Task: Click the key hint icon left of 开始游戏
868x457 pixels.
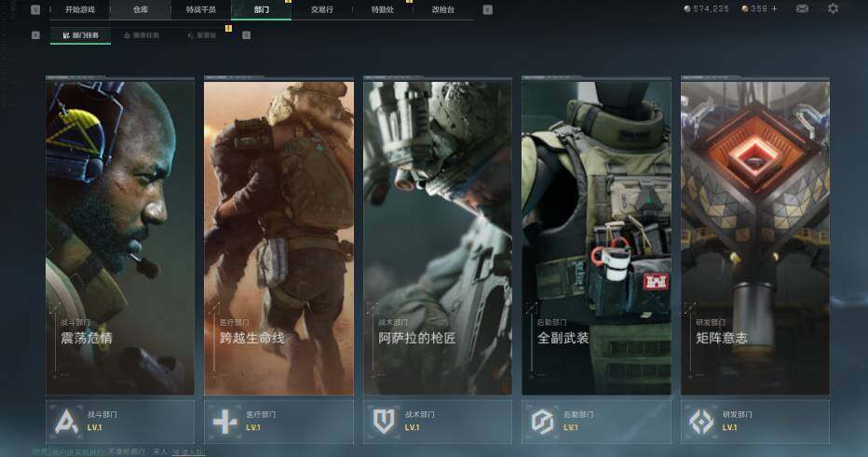Action: [35, 9]
